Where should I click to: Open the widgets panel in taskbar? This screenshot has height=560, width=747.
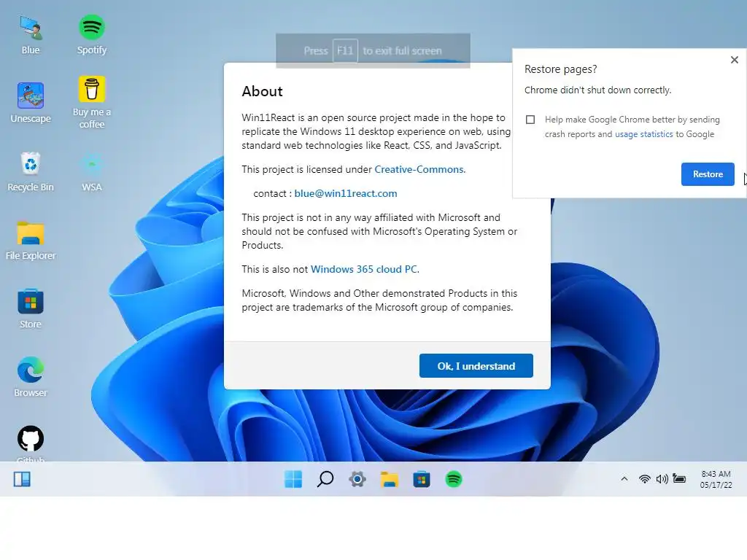coord(22,479)
